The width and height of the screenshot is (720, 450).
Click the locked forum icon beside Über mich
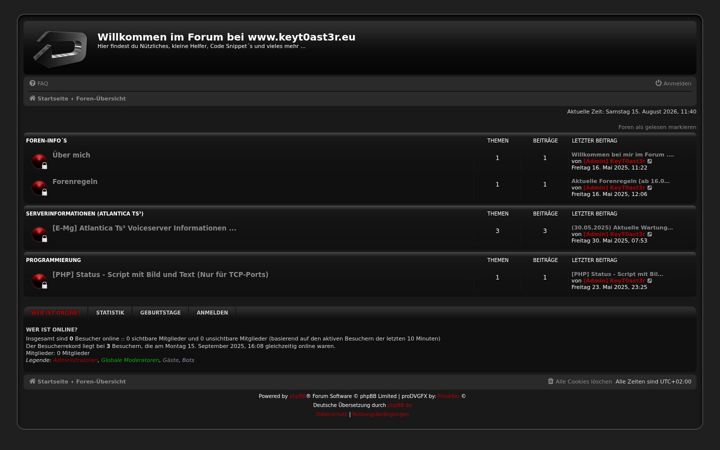click(x=39, y=161)
